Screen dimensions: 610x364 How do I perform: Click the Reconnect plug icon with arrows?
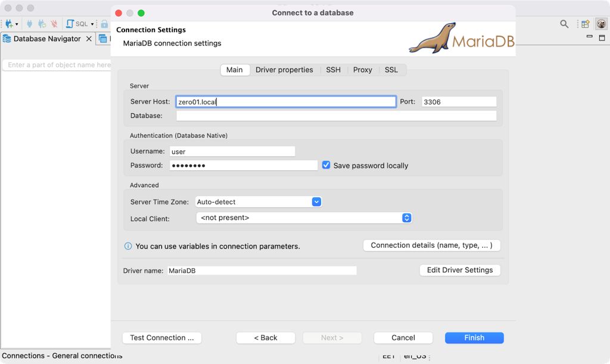[42, 24]
